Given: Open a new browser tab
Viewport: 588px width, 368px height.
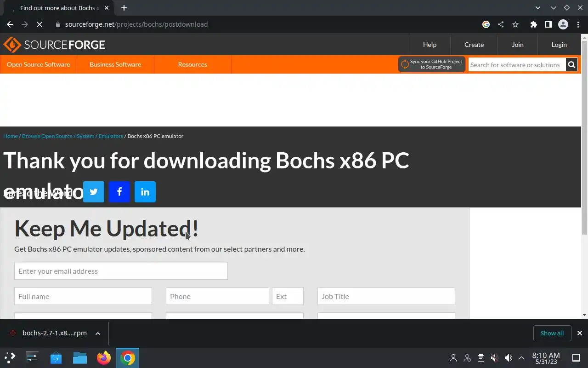Looking at the screenshot, I should (x=124, y=8).
